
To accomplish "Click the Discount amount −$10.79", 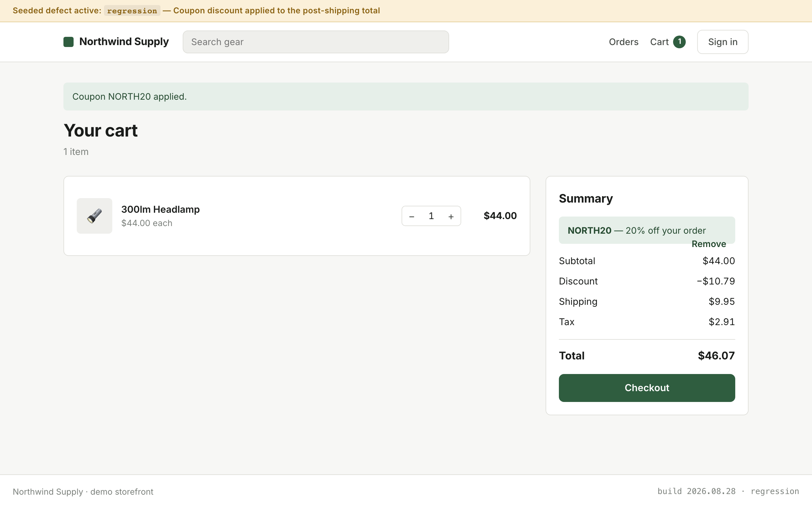I will 716,281.
